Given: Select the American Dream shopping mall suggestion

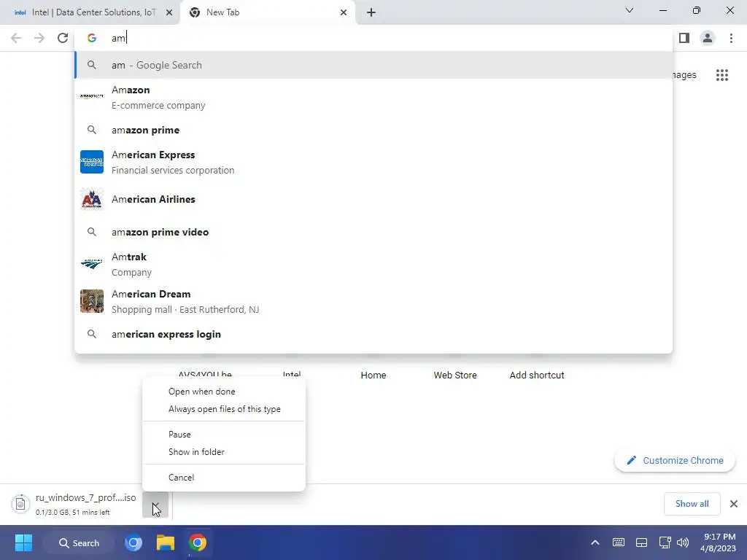Looking at the screenshot, I should click(373, 301).
